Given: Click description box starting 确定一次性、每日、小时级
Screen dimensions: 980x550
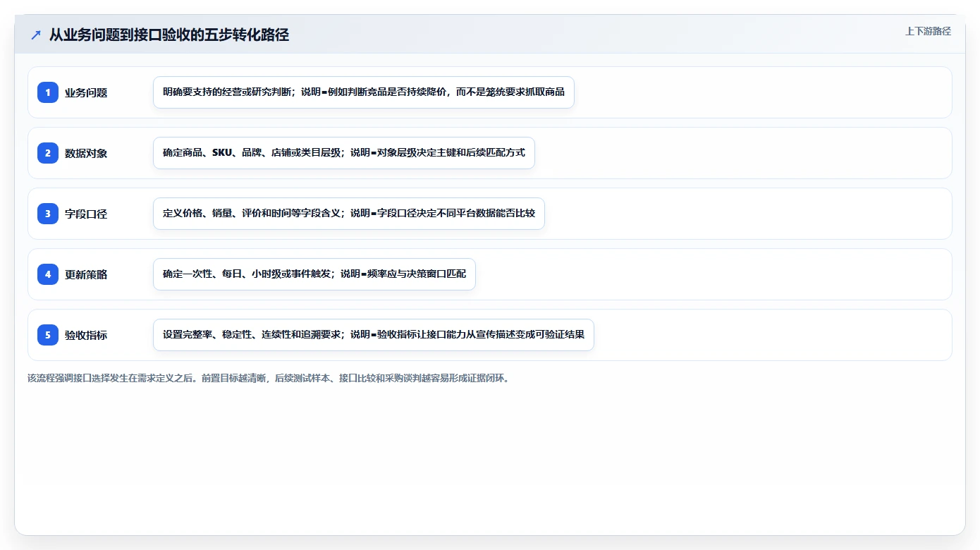Looking at the screenshot, I should (x=314, y=274).
